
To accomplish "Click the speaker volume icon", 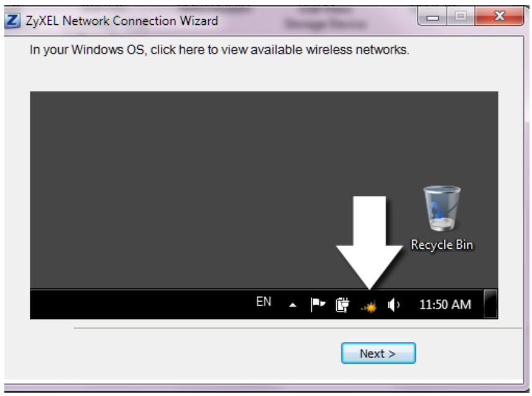I will coord(393,305).
